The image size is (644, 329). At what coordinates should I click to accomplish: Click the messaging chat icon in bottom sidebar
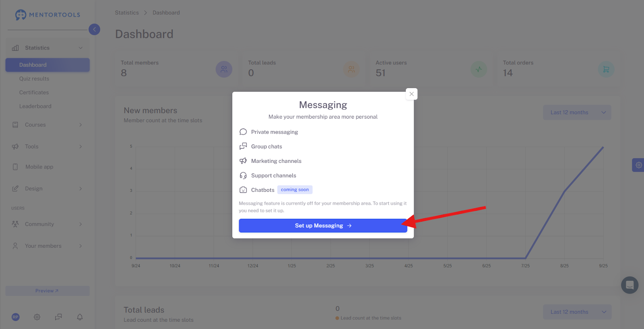pyautogui.click(x=58, y=317)
